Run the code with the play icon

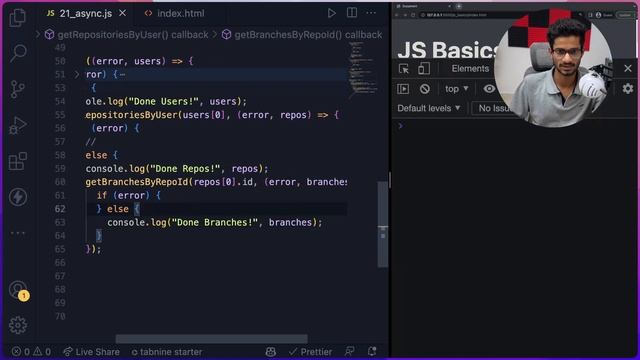[331, 13]
